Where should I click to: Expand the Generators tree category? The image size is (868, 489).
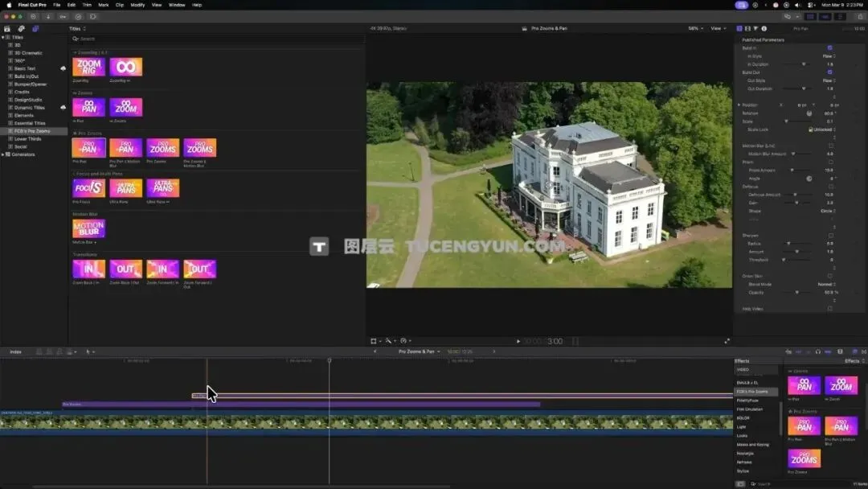[3, 154]
